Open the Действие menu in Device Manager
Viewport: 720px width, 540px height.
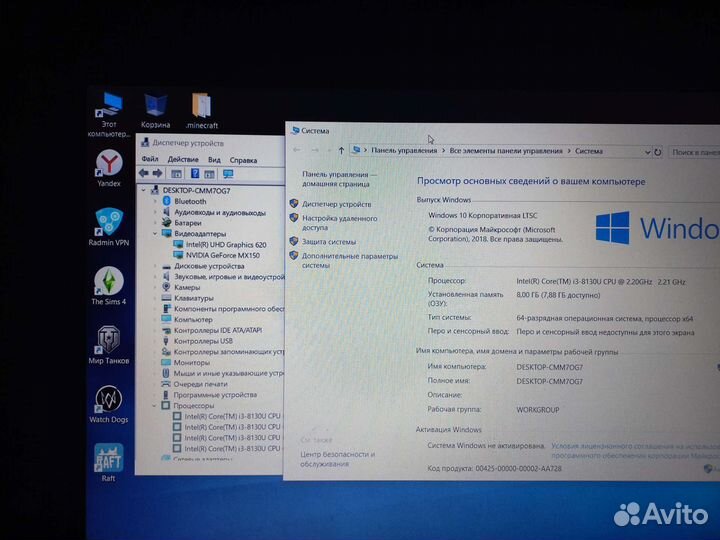point(183,159)
